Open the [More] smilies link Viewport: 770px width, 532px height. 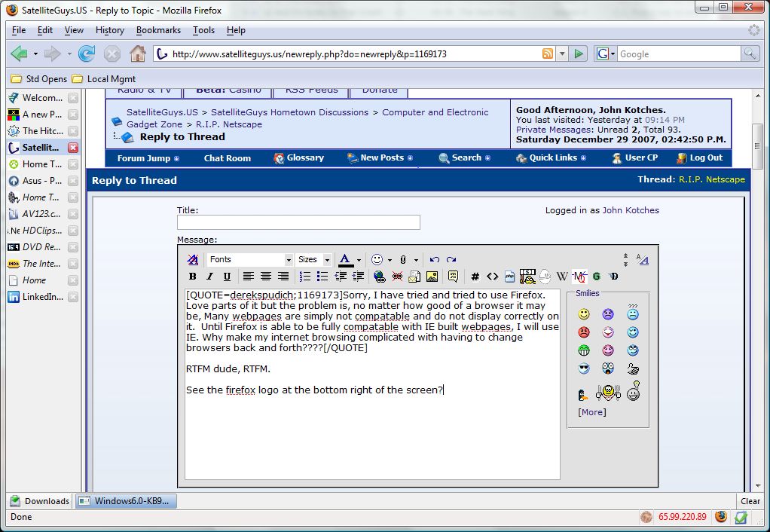(591, 412)
